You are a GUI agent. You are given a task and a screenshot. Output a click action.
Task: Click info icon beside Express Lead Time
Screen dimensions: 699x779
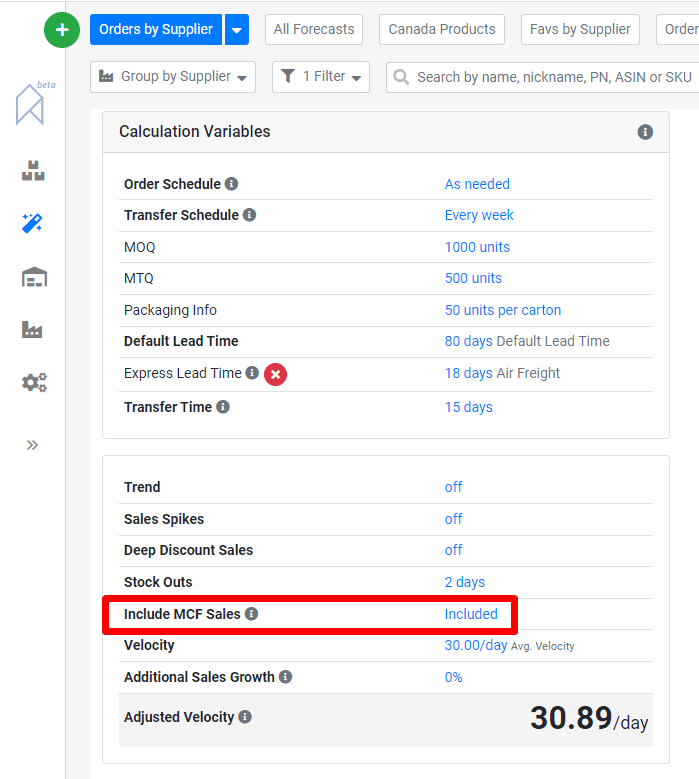[252, 373]
